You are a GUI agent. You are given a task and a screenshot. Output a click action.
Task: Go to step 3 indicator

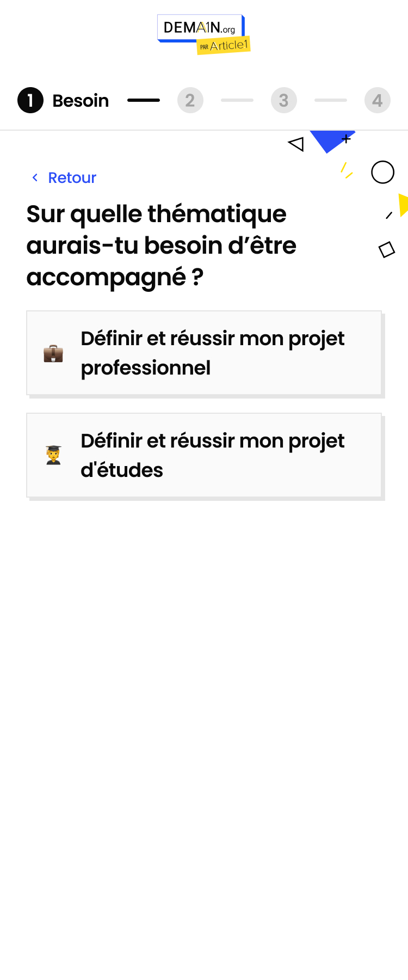(284, 100)
